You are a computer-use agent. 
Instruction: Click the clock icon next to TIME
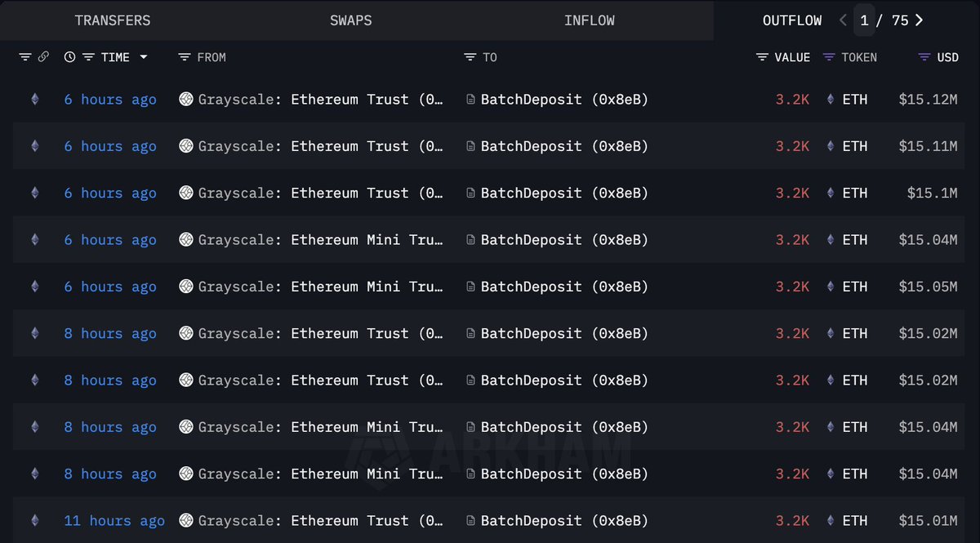point(69,57)
